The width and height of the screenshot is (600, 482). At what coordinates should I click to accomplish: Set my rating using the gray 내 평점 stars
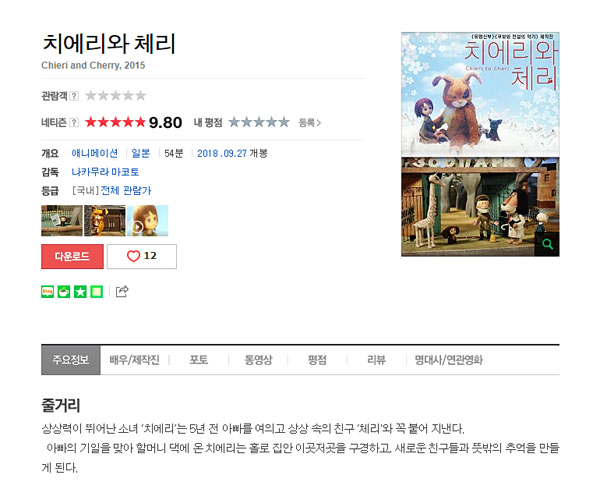(x=259, y=122)
